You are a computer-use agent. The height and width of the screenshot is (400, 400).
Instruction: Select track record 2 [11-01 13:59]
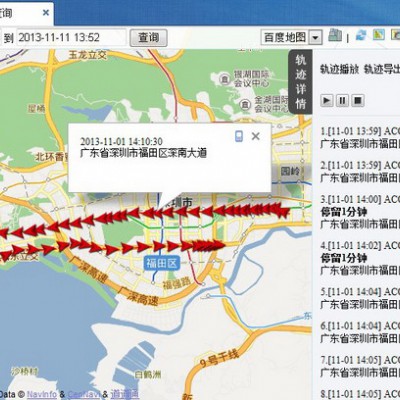tap(360, 172)
